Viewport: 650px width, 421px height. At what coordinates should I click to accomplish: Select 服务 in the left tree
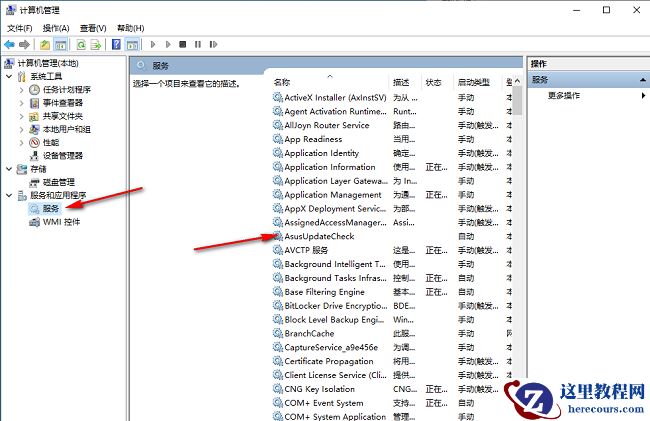pyautogui.click(x=51, y=208)
